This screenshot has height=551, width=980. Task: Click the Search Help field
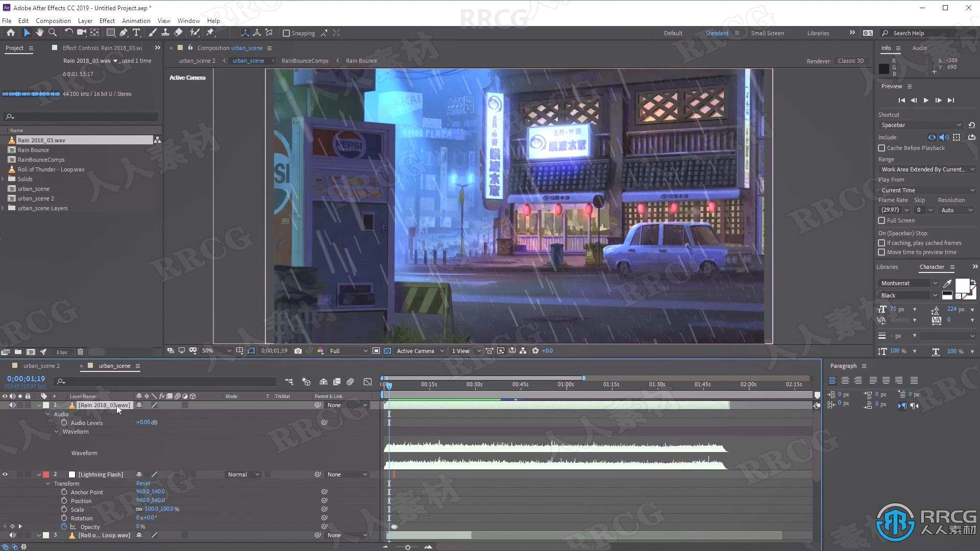[x=929, y=33]
